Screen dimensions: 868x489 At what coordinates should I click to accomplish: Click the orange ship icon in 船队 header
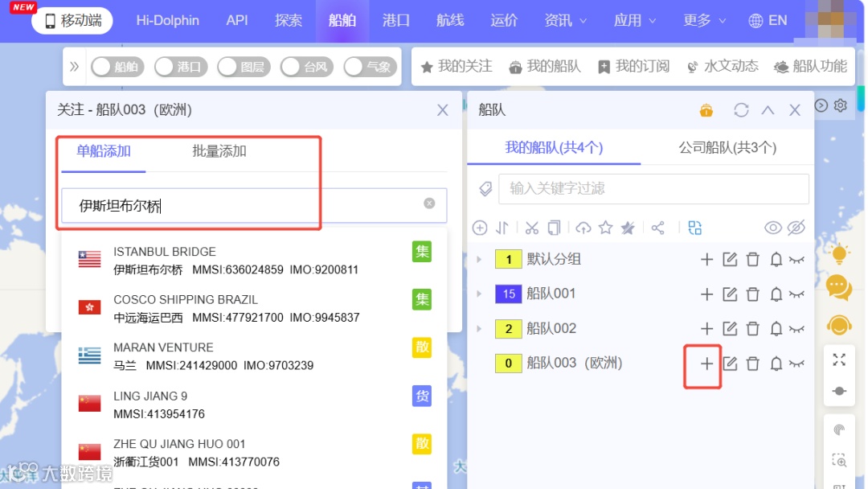click(706, 110)
